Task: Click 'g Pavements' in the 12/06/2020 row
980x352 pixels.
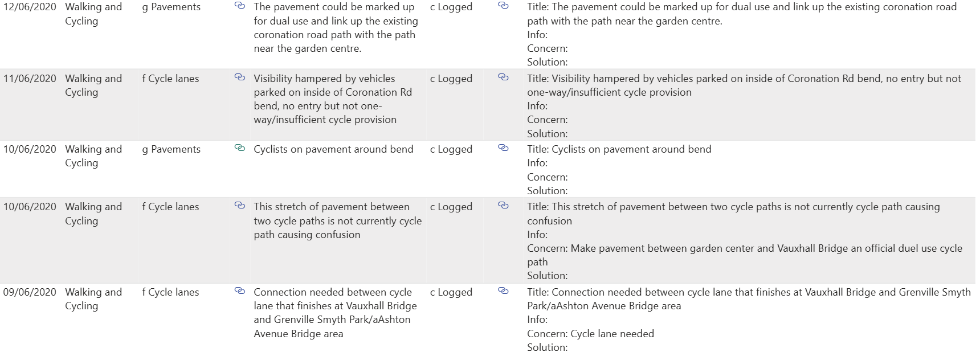Action: click(x=171, y=7)
